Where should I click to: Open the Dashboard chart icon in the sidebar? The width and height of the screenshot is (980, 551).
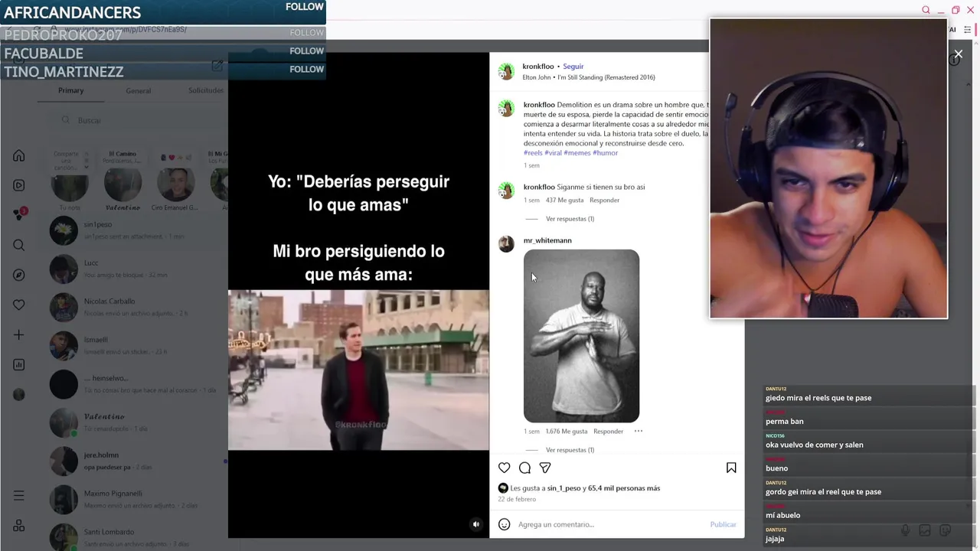tap(19, 365)
